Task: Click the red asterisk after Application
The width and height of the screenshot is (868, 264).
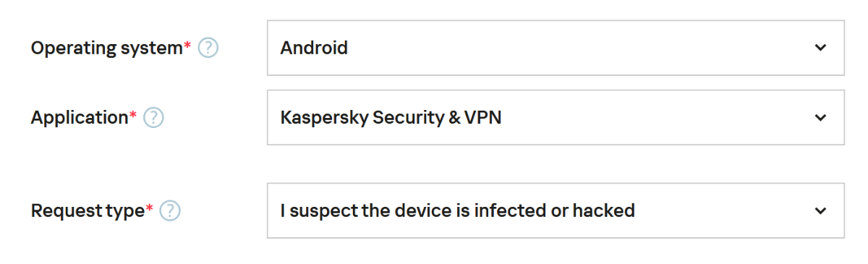Action: 132,114
